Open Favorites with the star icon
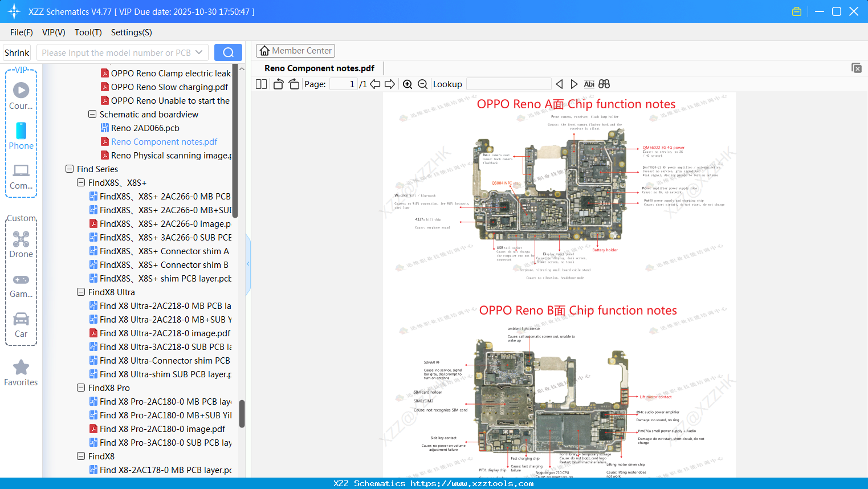This screenshot has height=489, width=868. [21, 373]
